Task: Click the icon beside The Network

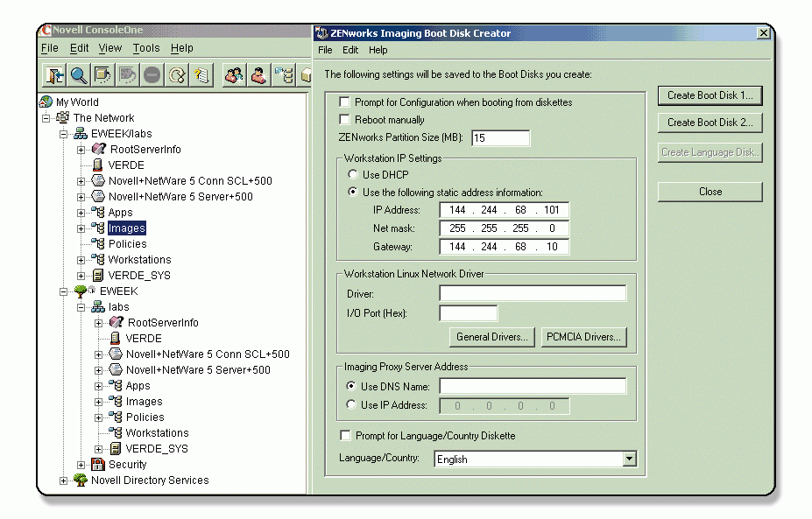Action: 63,117
